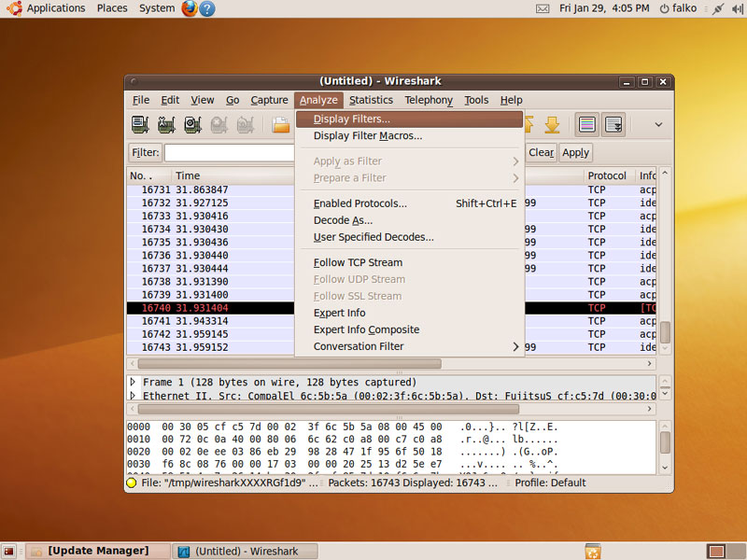Viewport: 747px width, 560px height.
Task: Click the yellow expert info status icon
Action: (132, 483)
